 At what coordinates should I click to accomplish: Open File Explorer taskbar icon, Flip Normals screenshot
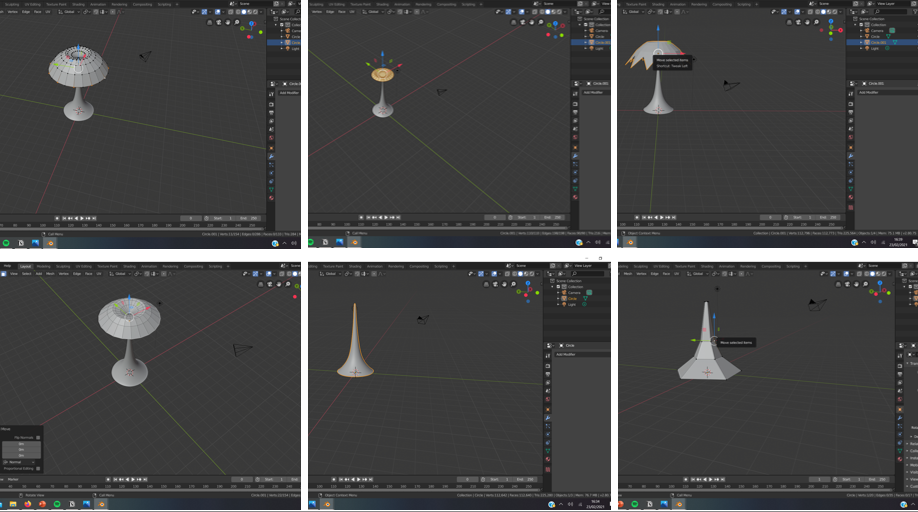point(13,504)
